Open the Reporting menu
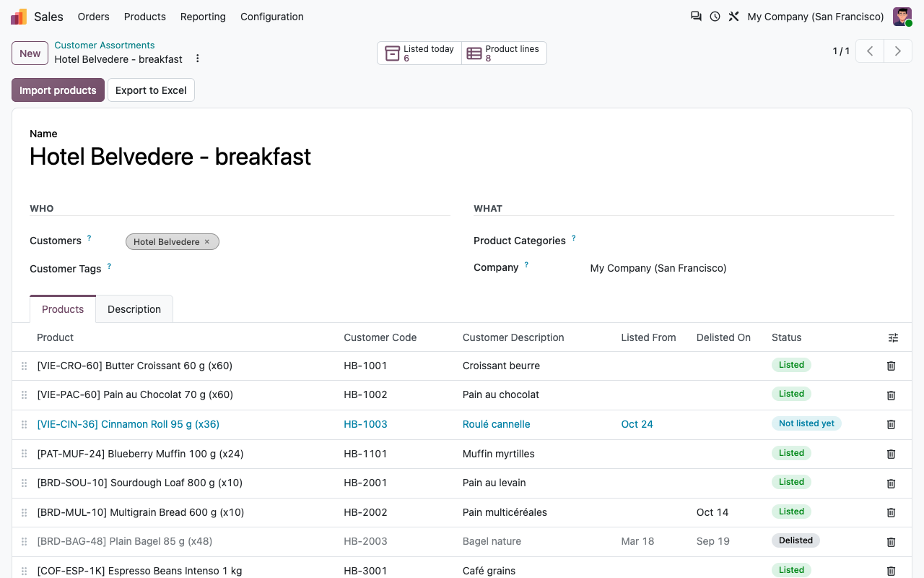The width and height of the screenshot is (924, 578). [203, 17]
